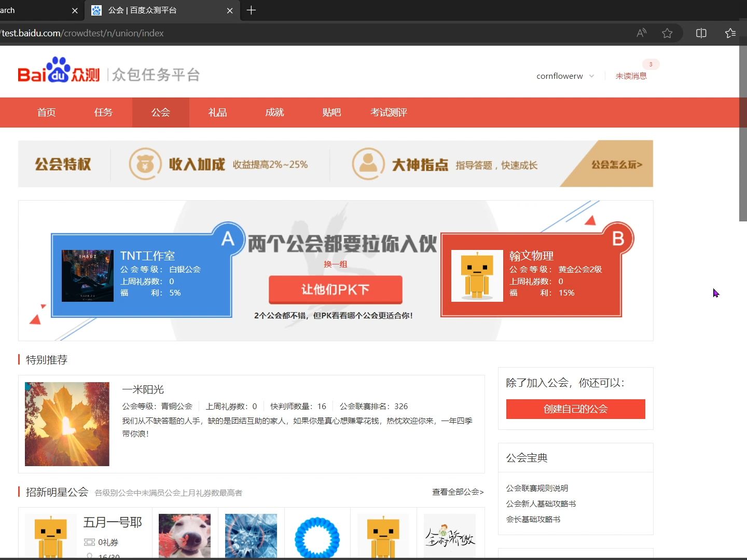This screenshot has height=560, width=747.
Task: Close the 公会 | 百度众测平台 tab
Action: (x=230, y=10)
